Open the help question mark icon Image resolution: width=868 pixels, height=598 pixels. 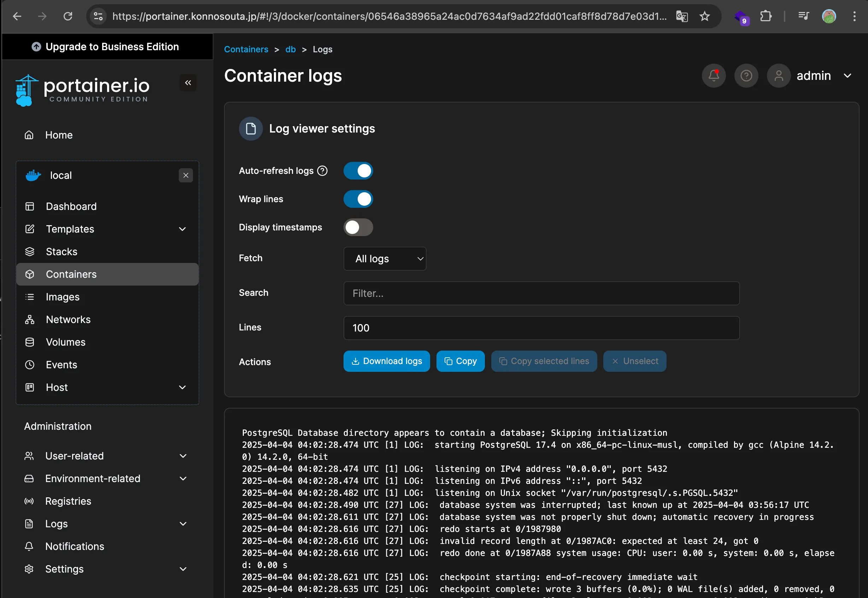click(x=746, y=76)
